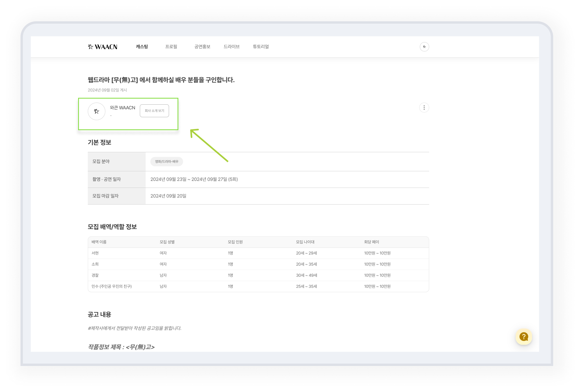Viewport: 580px width, 392px height.
Task: Click the italic #제작사에게서 전달받아 notice line
Action: (135, 328)
